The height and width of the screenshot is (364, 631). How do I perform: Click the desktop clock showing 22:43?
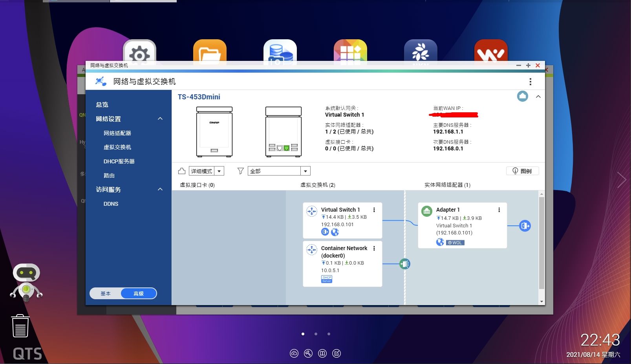tap(600, 340)
